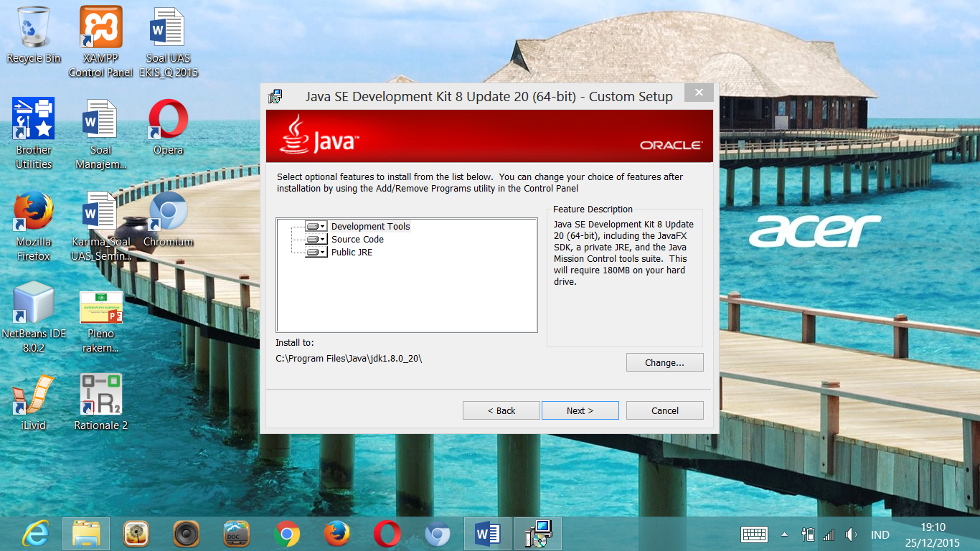
Task: Select Karima_Soal UAS_Semin... document icon
Action: (100, 225)
